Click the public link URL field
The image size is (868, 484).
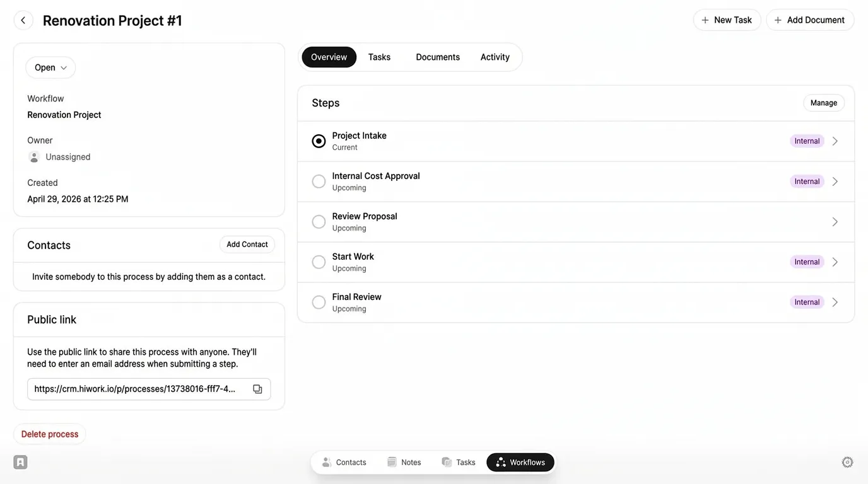[x=149, y=389]
